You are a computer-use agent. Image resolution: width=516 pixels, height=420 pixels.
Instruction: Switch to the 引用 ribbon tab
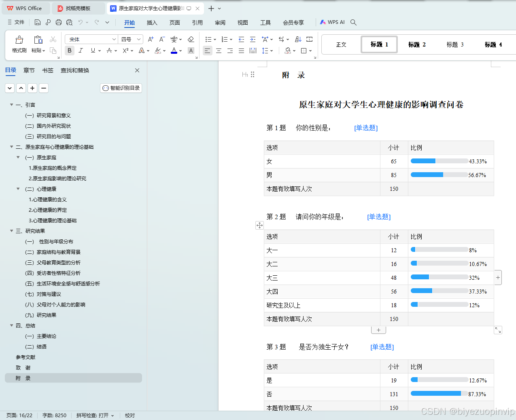pyautogui.click(x=197, y=23)
